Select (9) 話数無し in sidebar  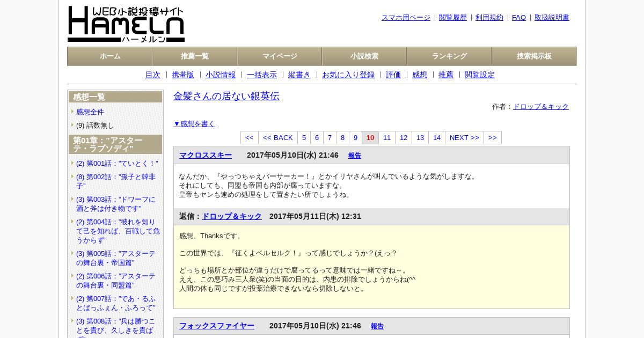pyautogui.click(x=95, y=125)
